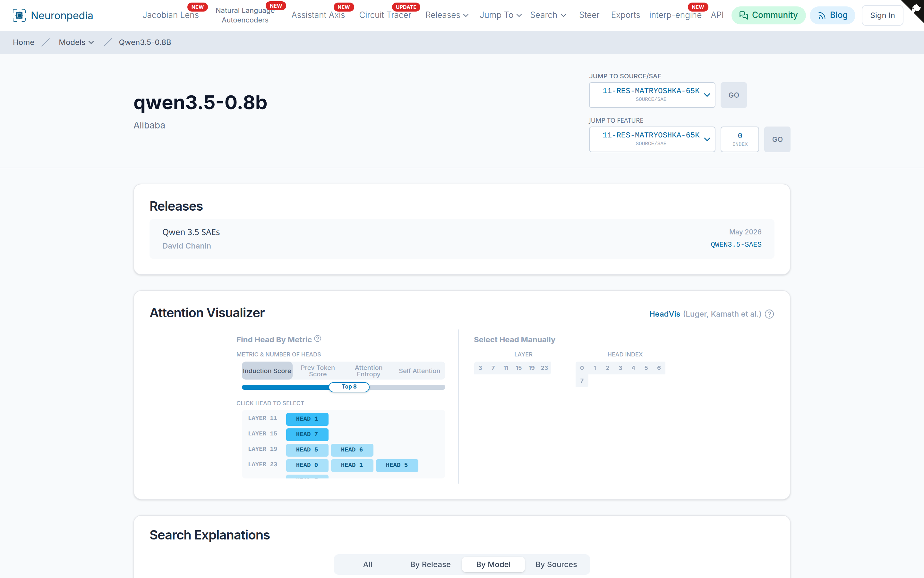Click GO next to Jump to Source/SAE
The image size is (924, 578).
(733, 95)
